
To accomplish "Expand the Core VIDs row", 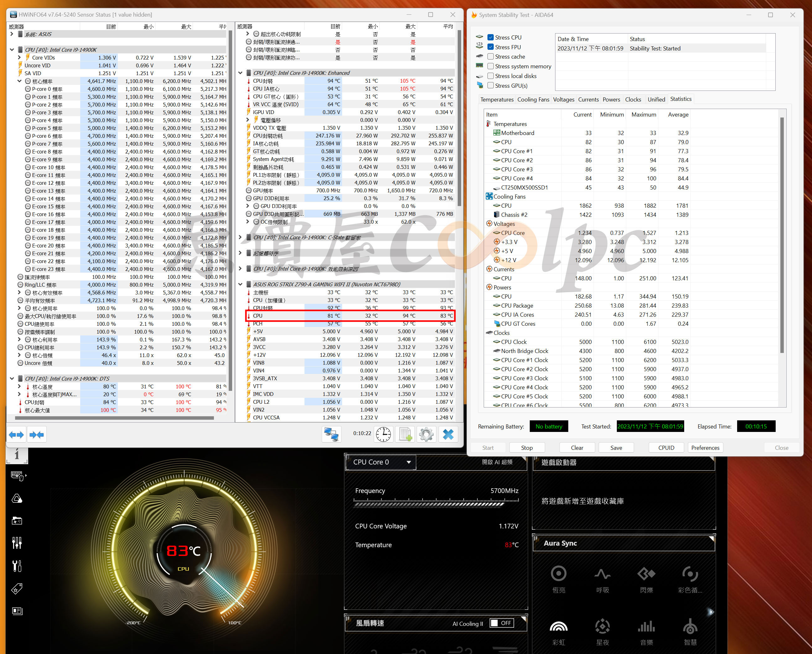I will 20,58.
